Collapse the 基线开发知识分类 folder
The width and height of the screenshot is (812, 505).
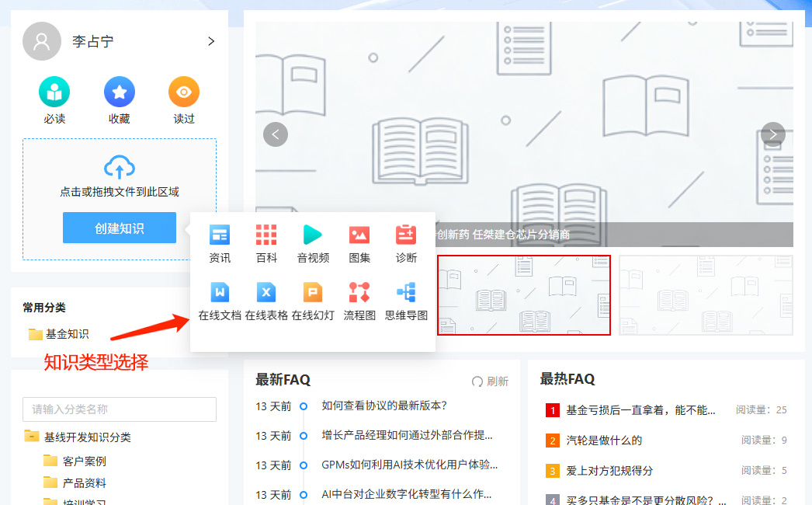(32, 436)
